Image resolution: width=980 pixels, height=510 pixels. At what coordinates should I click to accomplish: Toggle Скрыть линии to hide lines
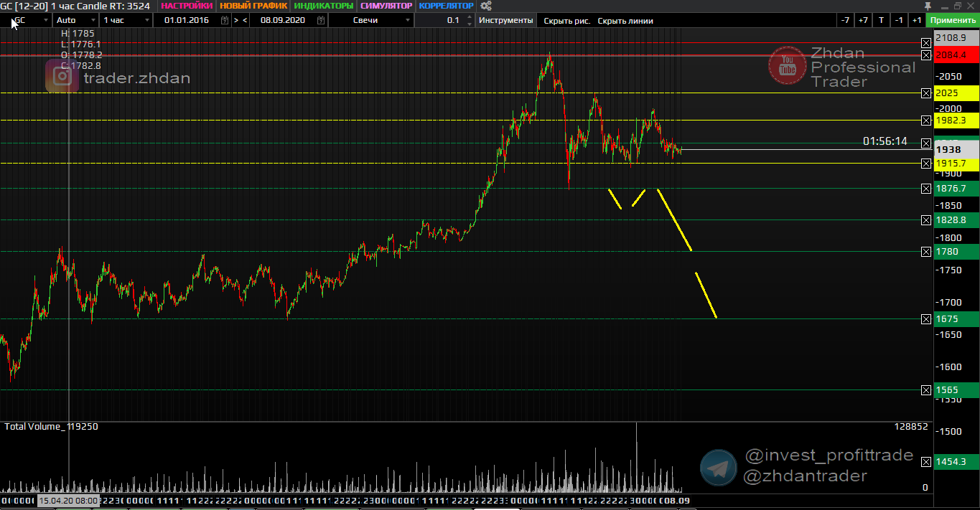point(625,21)
